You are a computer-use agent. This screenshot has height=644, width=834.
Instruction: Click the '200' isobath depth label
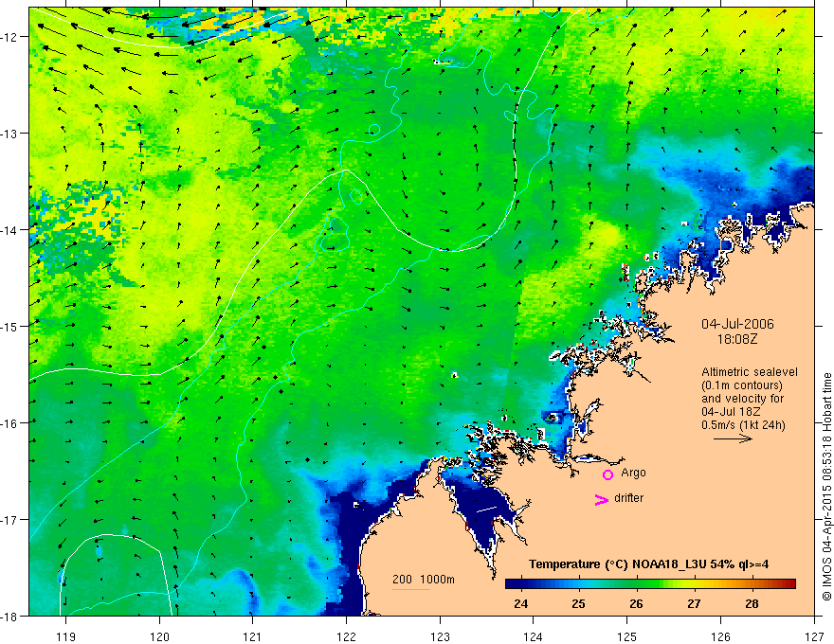tap(402, 580)
